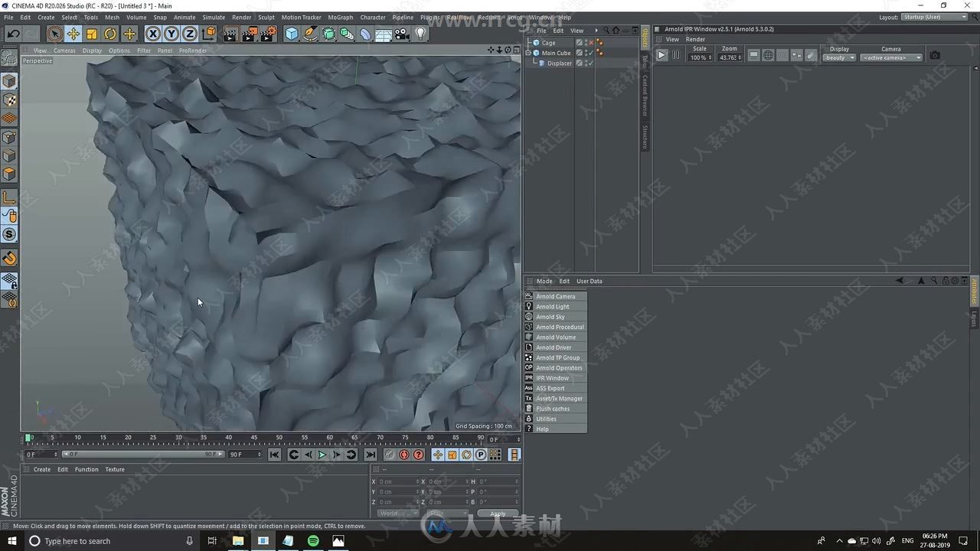Click the Bend deformer icon
Viewport: 980px width, 551px height.
pos(365,34)
